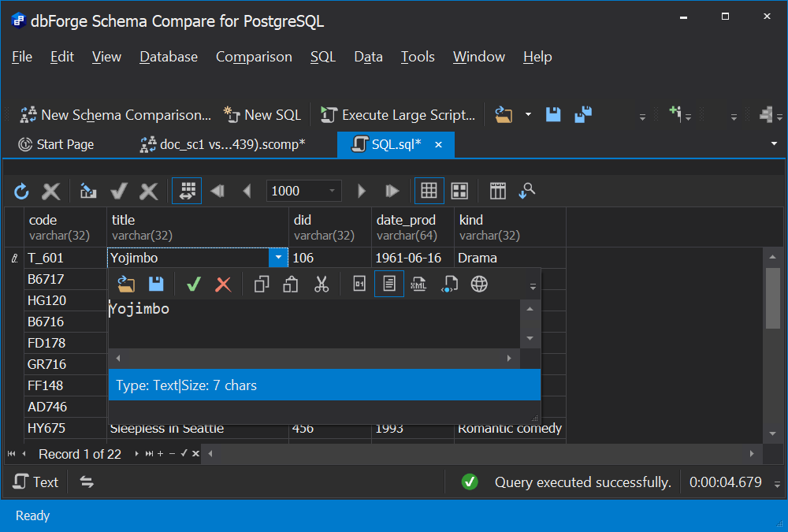The height and width of the screenshot is (532, 788).
Task: Switch to grid view mode
Action: (x=429, y=191)
